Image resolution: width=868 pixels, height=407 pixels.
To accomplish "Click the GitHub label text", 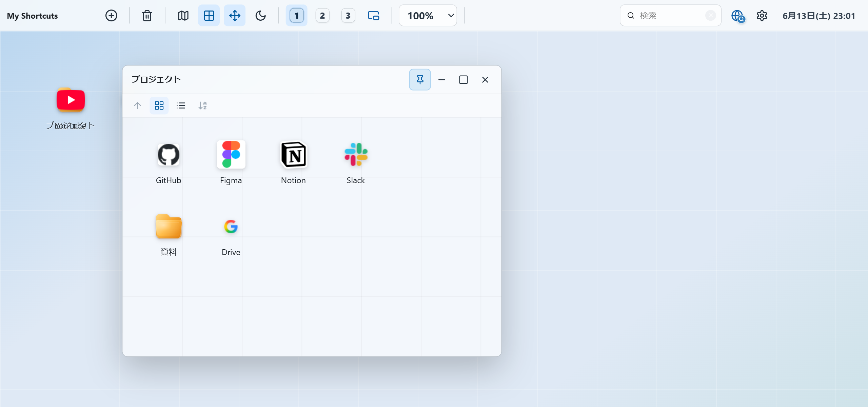I will (169, 180).
